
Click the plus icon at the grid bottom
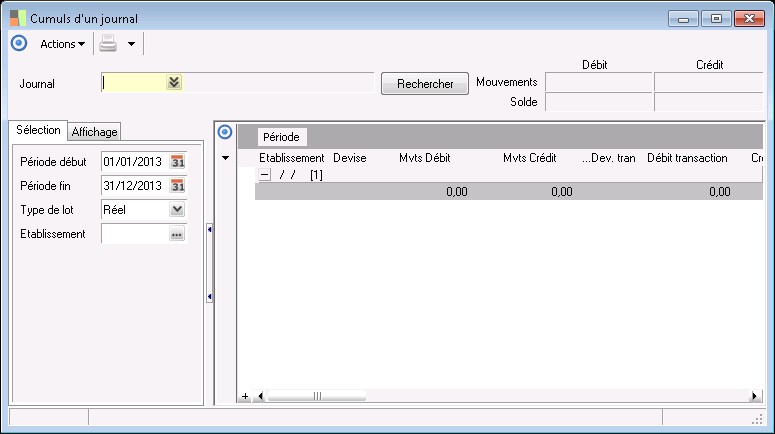245,396
